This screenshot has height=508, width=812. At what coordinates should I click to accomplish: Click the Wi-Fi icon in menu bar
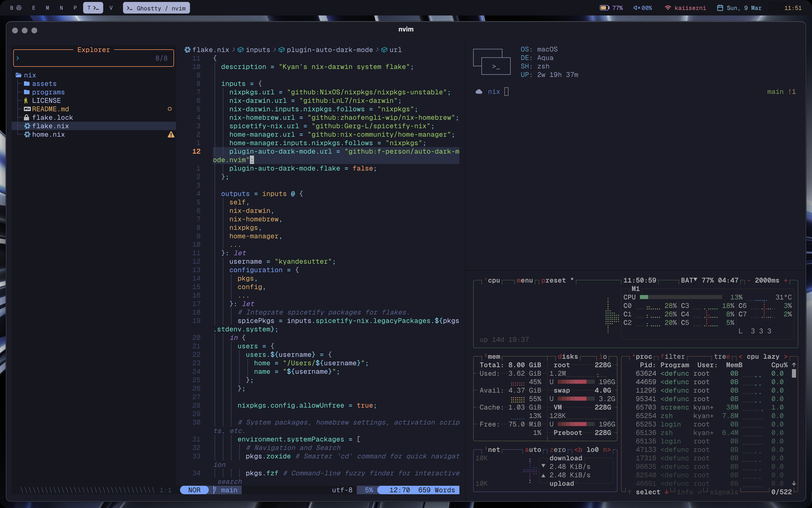point(668,8)
